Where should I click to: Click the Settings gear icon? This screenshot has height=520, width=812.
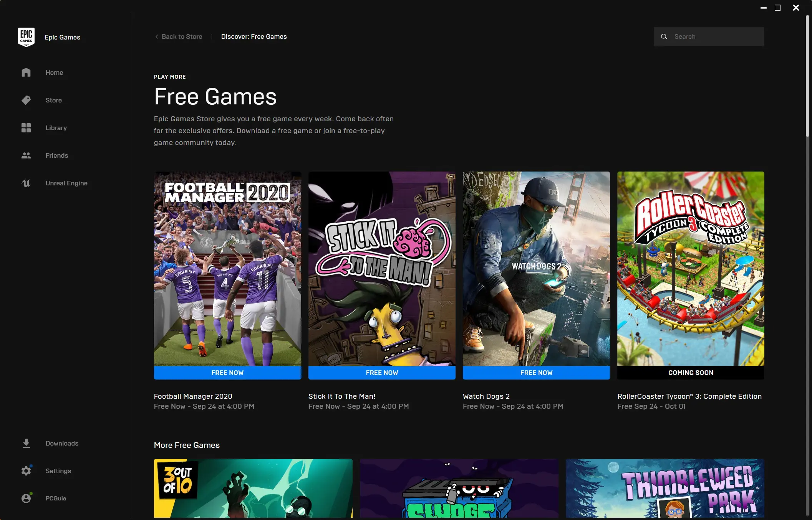point(26,471)
